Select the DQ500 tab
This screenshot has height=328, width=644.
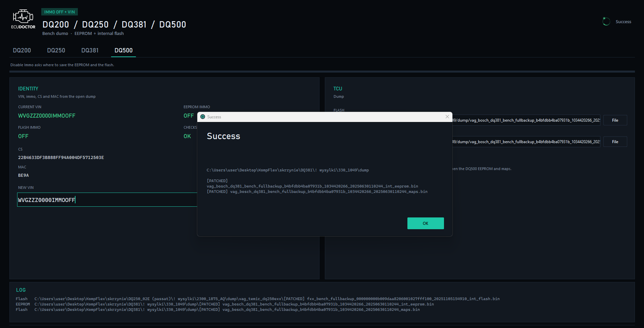[x=123, y=50]
